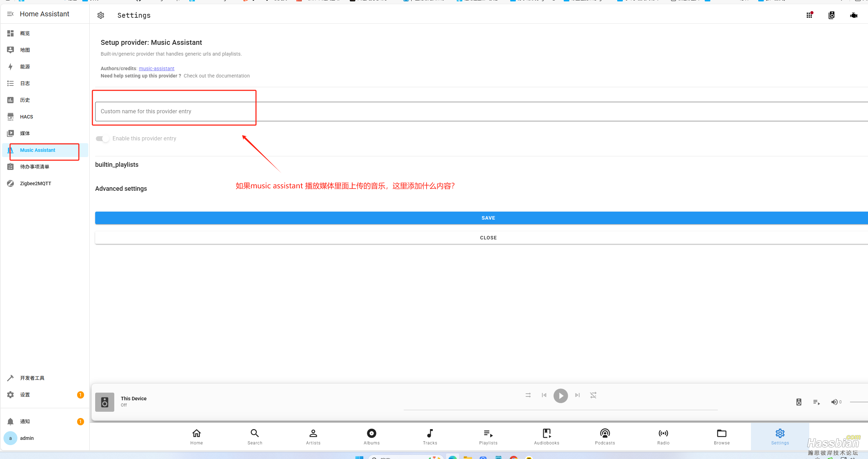Go to the Browse tab
This screenshot has height=459, width=868.
coord(722,437)
